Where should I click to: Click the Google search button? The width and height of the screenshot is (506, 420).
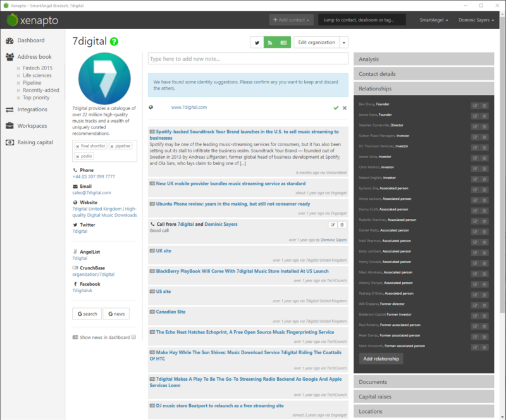click(87, 314)
